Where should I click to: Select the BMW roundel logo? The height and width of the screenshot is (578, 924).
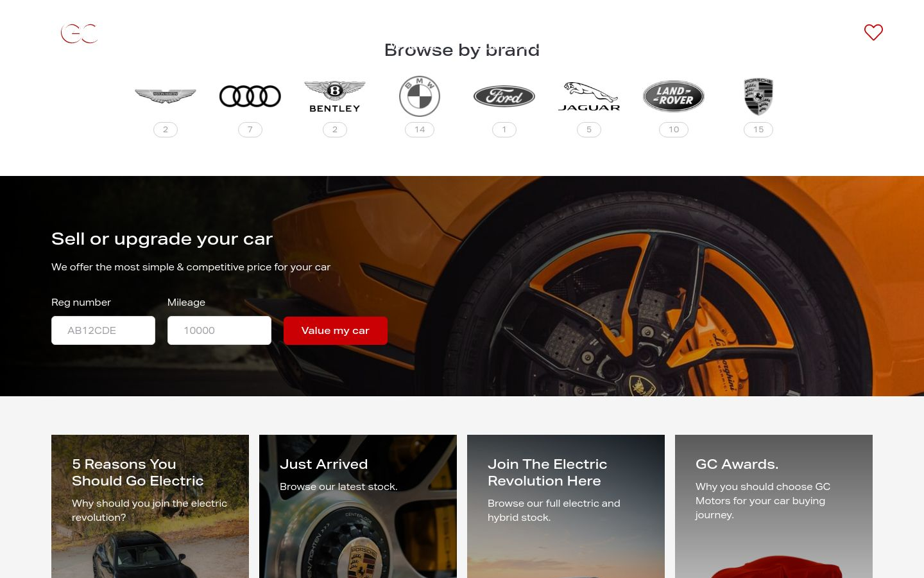pyautogui.click(x=420, y=96)
